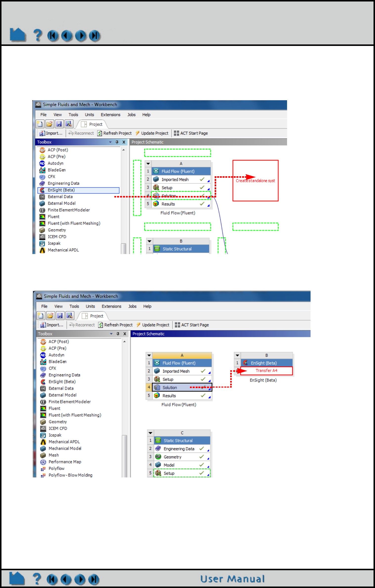This screenshot has width=375, height=588.
Task: Click last-page arrow in bottom navigation bar
Action: pos(94,579)
